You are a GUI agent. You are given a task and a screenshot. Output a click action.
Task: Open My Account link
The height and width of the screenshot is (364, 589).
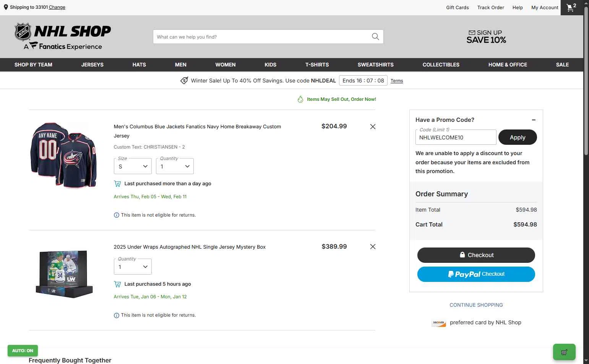click(x=545, y=8)
